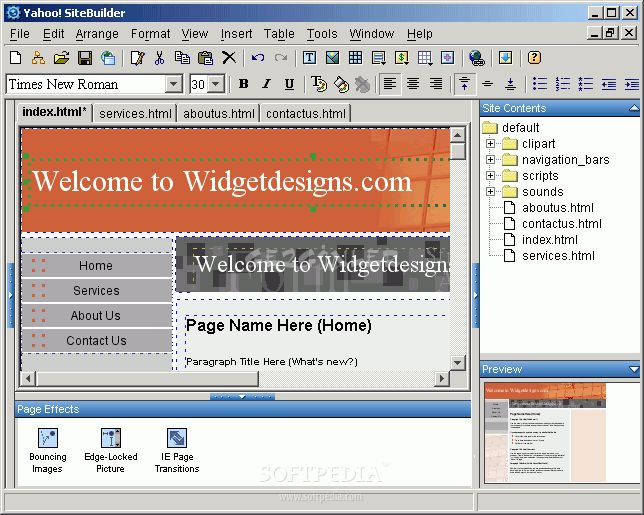This screenshot has width=644, height=515.
Task: Click the paint bucket background color icon
Action: pos(341,84)
